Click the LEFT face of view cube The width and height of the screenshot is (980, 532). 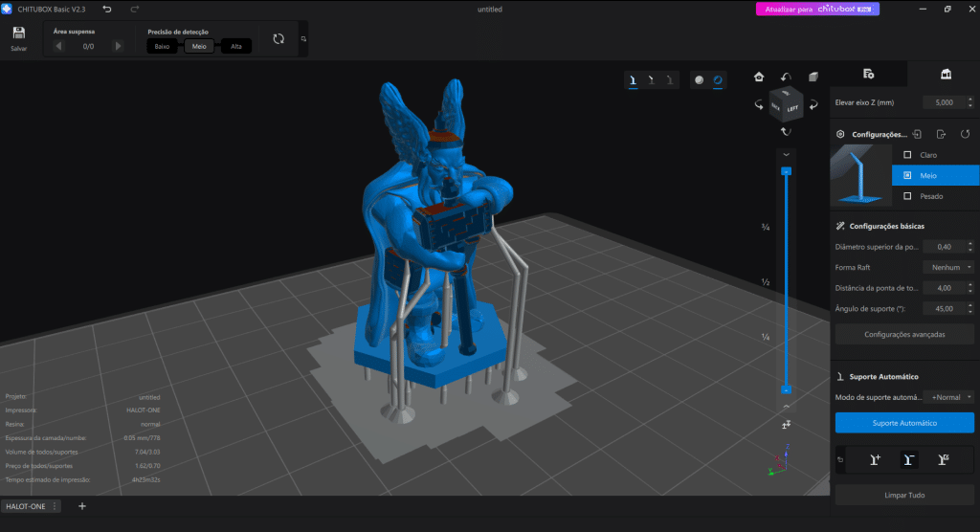pos(793,108)
